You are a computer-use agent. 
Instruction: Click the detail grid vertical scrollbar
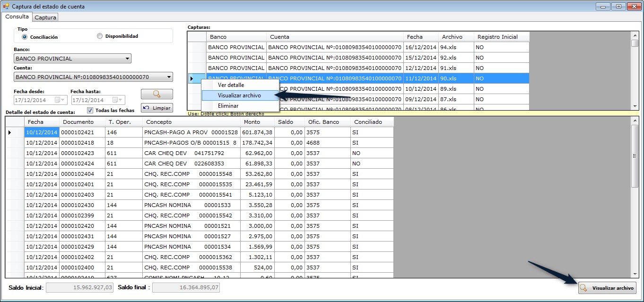635,197
